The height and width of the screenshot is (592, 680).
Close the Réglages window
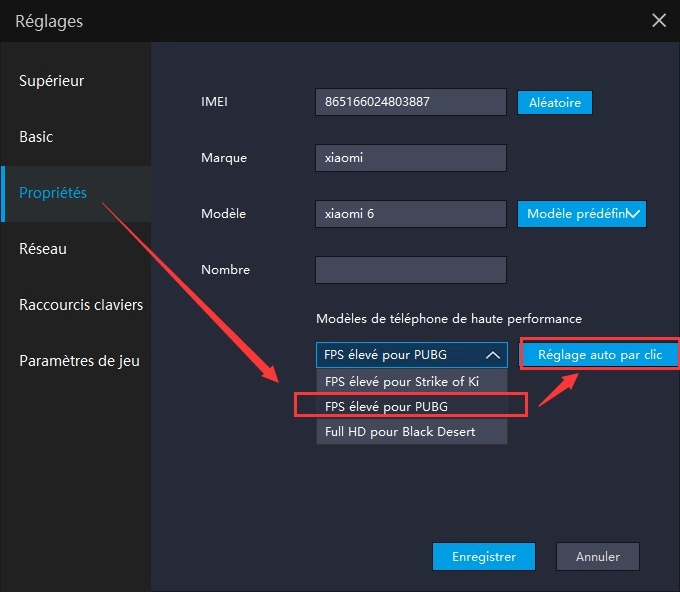pyautogui.click(x=659, y=20)
